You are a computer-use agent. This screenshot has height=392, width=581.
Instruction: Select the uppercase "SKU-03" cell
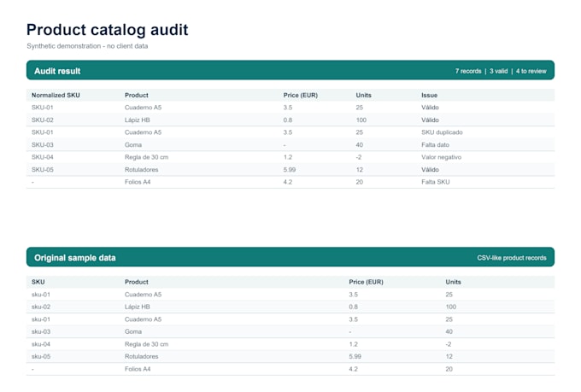point(42,145)
